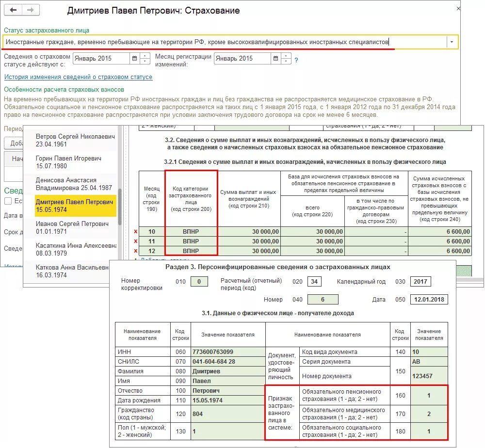The width and height of the screenshot is (485, 448).
Task: Delete month 10 row with red x
Action: pyautogui.click(x=135, y=232)
